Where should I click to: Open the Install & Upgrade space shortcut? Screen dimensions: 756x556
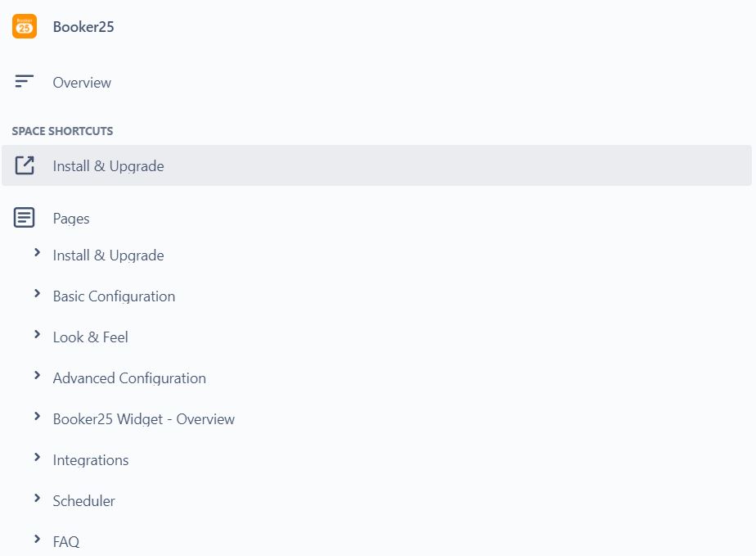tap(376, 165)
